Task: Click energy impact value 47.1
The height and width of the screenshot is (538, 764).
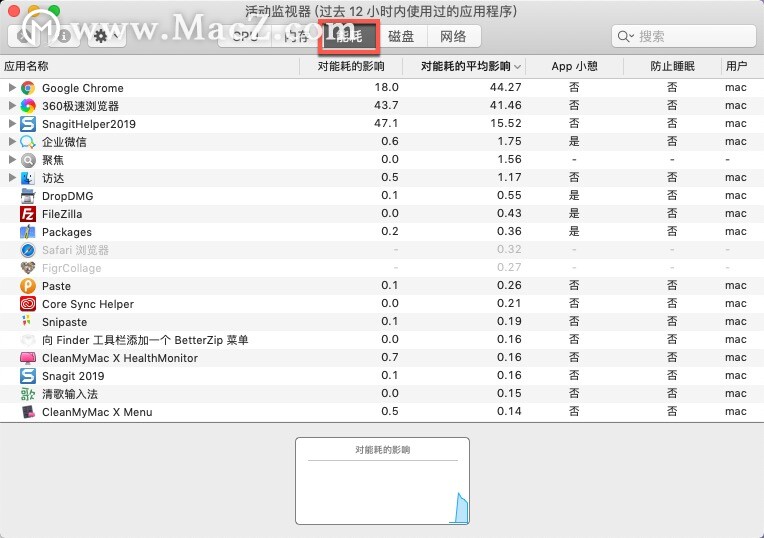Action: (386, 123)
